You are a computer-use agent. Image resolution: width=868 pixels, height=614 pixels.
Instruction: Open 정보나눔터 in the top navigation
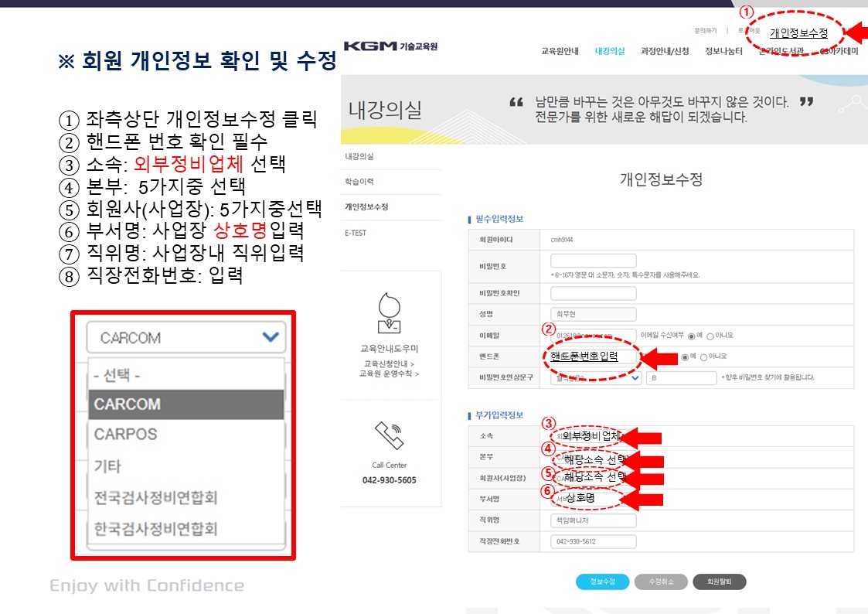(x=723, y=52)
